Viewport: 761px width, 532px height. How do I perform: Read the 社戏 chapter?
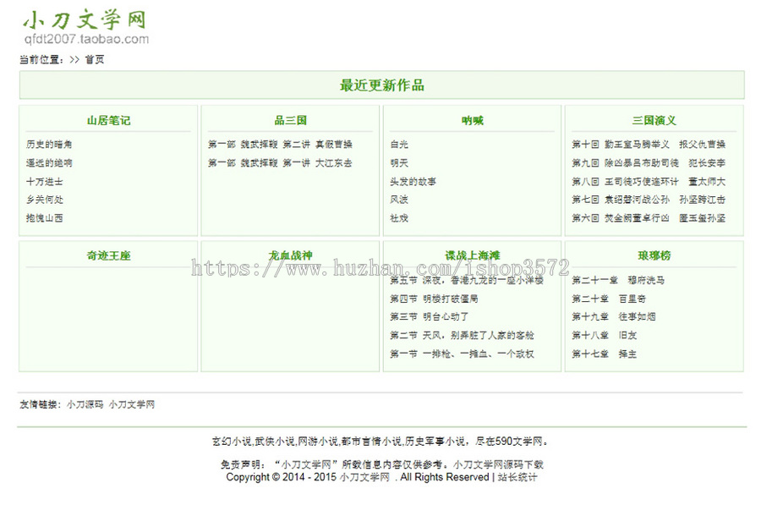click(399, 218)
